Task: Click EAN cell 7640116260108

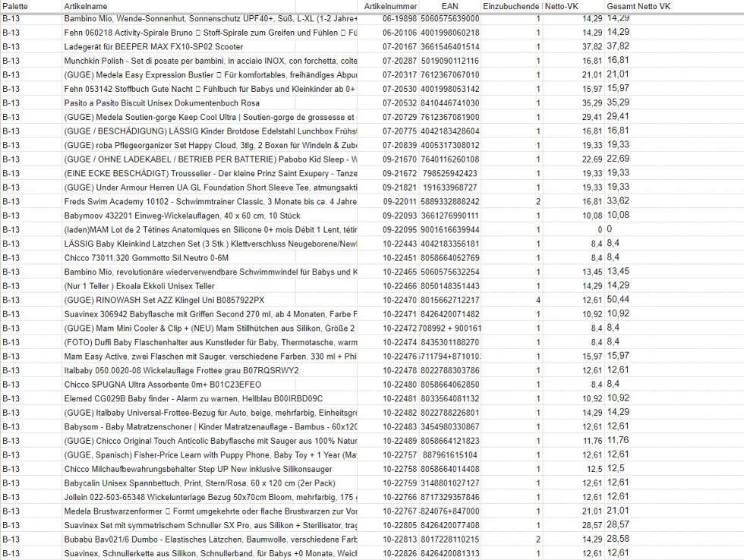Action: [449, 159]
